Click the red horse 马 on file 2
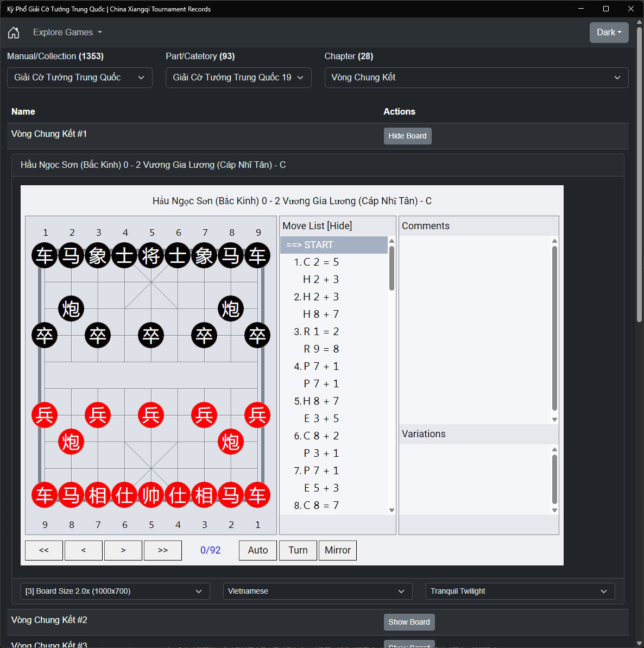This screenshot has height=648, width=644. (231, 495)
